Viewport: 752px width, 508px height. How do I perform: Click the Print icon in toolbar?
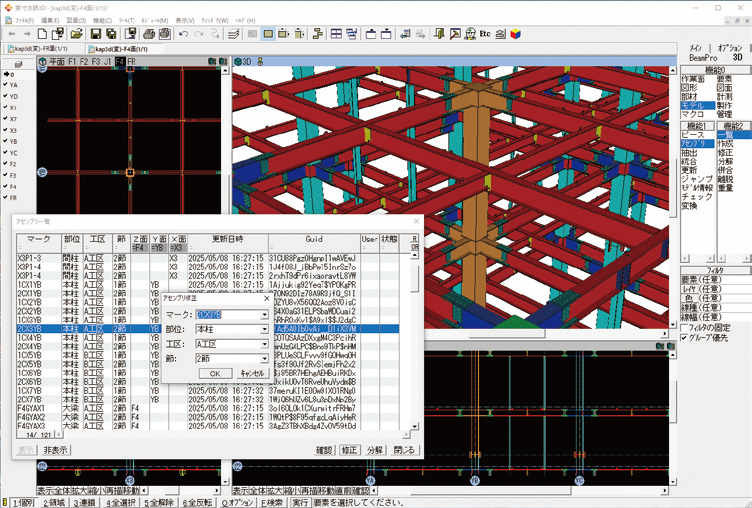147,34
